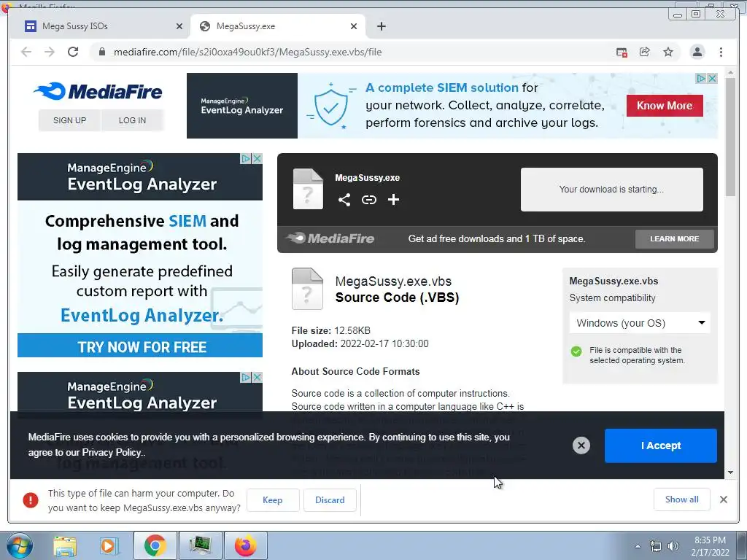Open the Chrome profile avatar
Screen dimensions: 747x560
point(697,52)
